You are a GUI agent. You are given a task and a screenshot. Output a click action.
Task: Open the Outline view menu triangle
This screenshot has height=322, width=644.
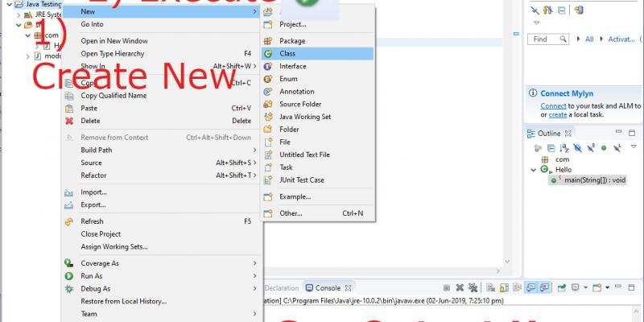[x=634, y=147]
